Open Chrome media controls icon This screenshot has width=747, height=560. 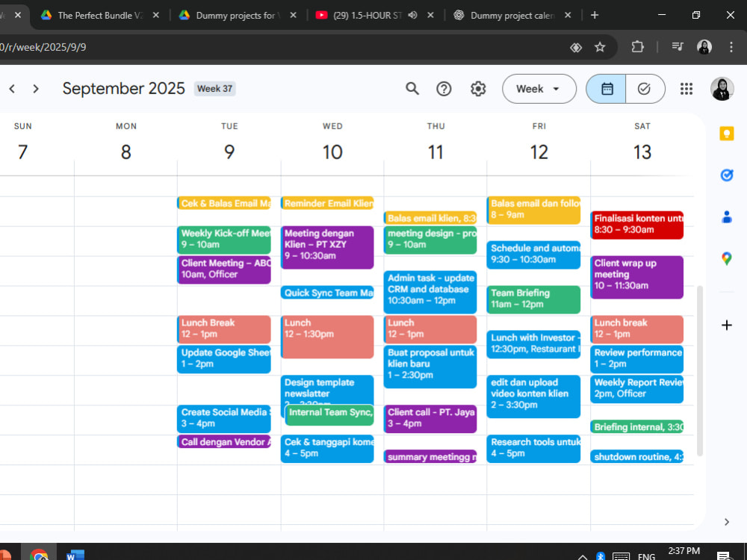[677, 46]
